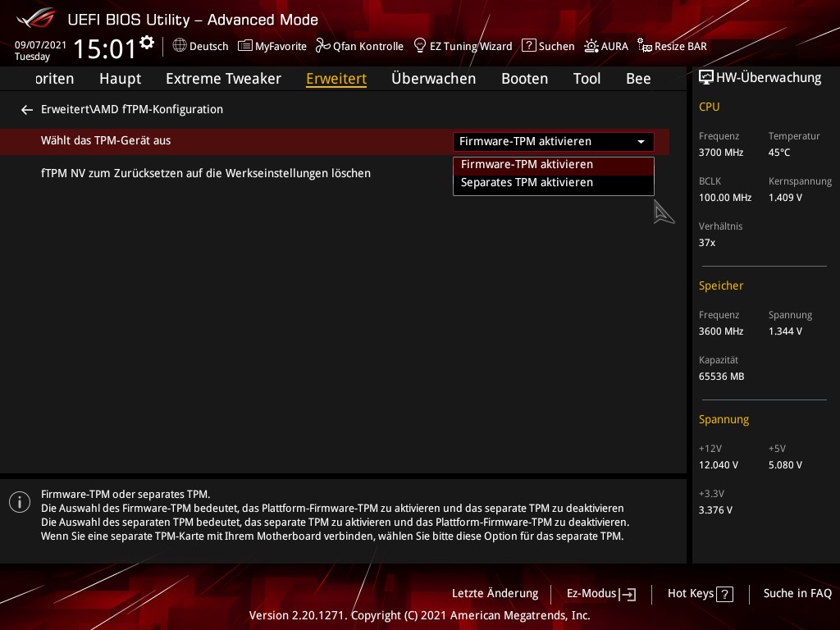840x630 pixels.
Task: Select Firmware-TPM aktivieren from dropdown list
Action: coord(554,164)
